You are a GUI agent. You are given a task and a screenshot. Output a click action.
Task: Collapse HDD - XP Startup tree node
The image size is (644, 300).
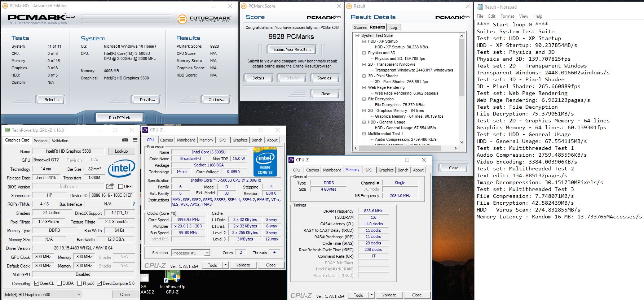[x=364, y=41]
